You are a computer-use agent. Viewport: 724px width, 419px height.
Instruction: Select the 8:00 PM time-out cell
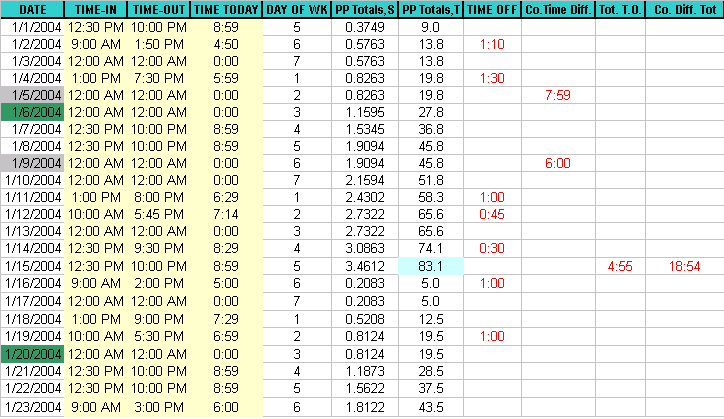(x=159, y=197)
